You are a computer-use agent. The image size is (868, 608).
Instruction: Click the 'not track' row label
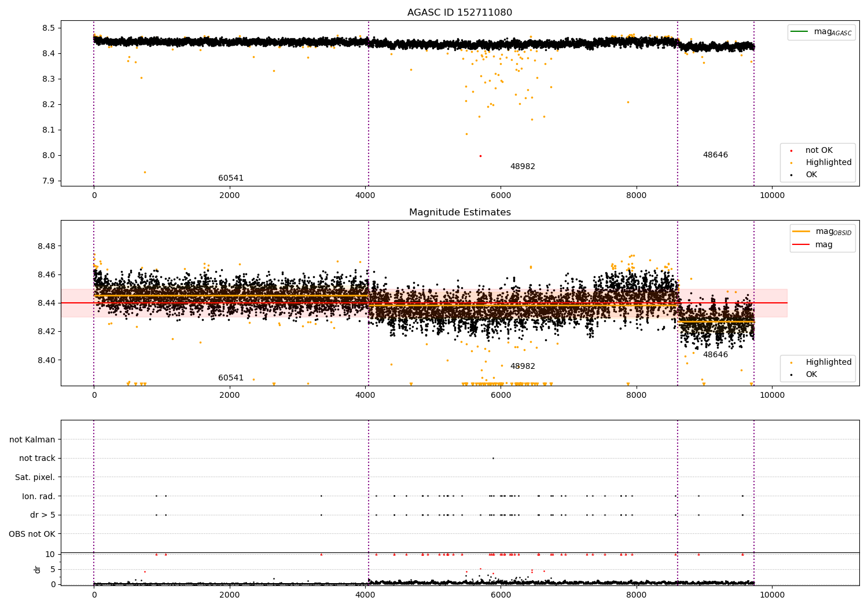[37, 458]
